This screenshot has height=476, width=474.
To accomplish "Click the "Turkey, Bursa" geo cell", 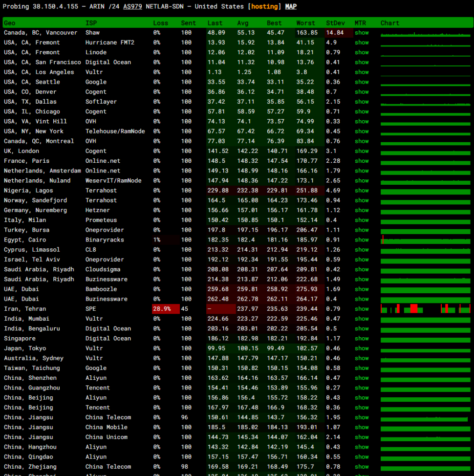I will (x=27, y=230).
